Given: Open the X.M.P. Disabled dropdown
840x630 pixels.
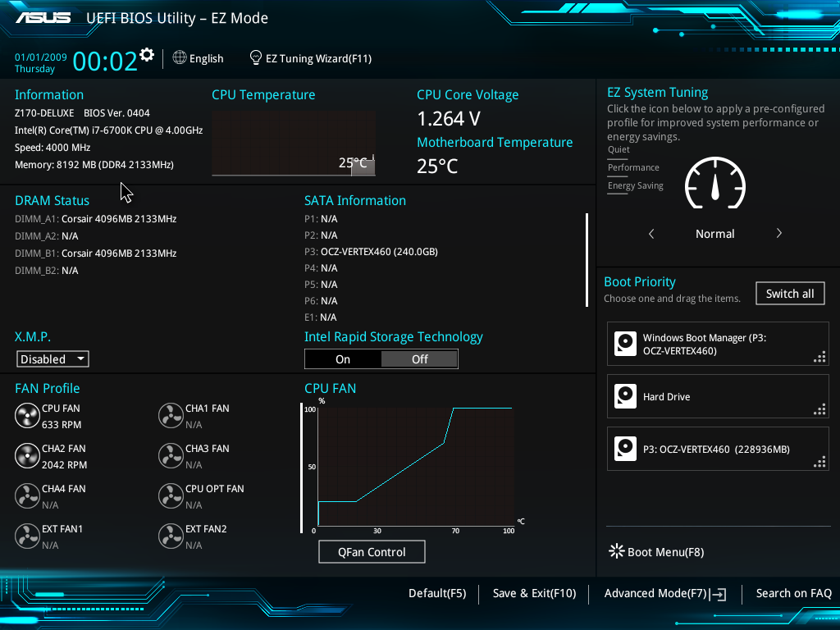Looking at the screenshot, I should coord(52,359).
